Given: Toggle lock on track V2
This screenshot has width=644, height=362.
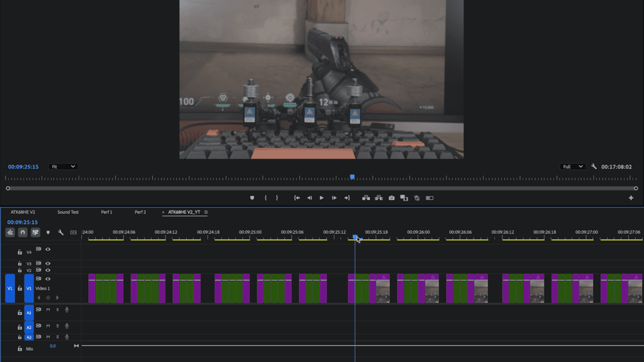Looking at the screenshot, I should (19, 270).
